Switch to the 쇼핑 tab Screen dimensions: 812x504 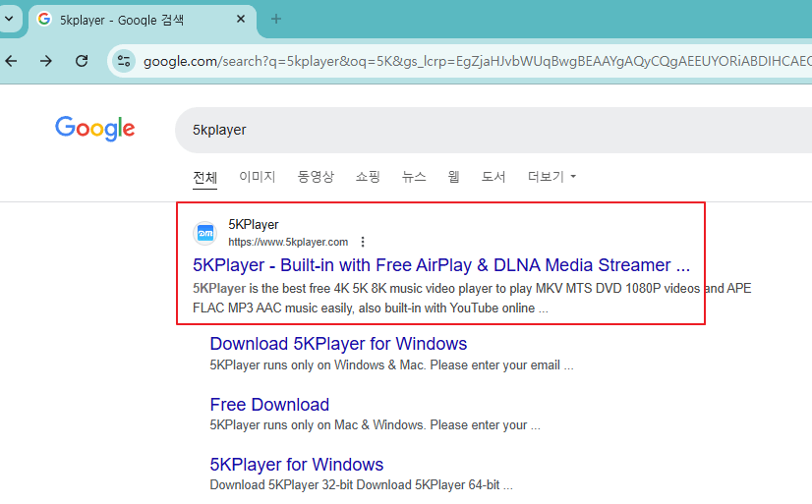[x=368, y=177]
